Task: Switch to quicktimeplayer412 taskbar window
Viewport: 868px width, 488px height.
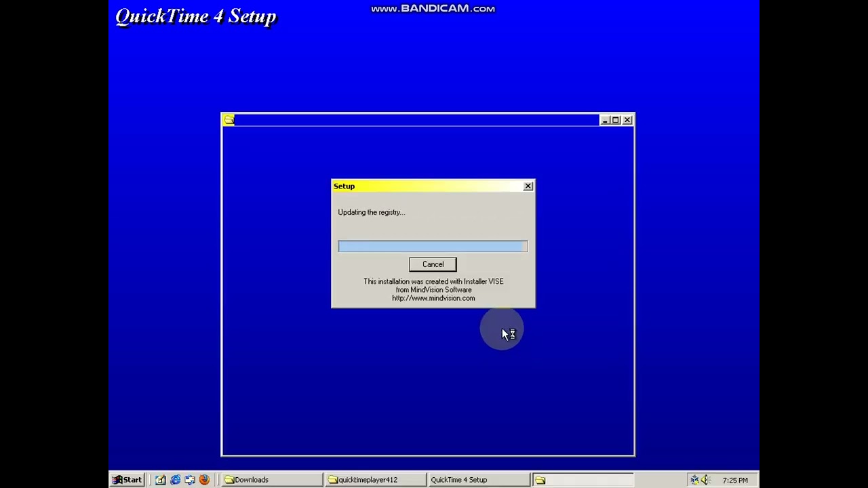Action: (x=375, y=480)
